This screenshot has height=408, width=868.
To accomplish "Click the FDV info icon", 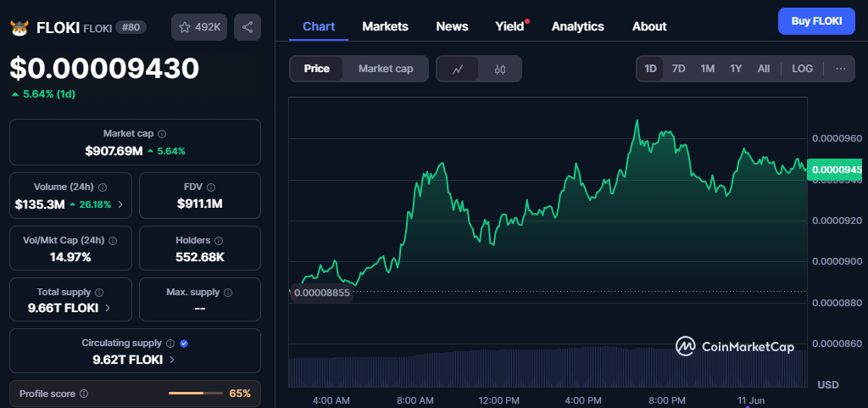I will [x=211, y=187].
